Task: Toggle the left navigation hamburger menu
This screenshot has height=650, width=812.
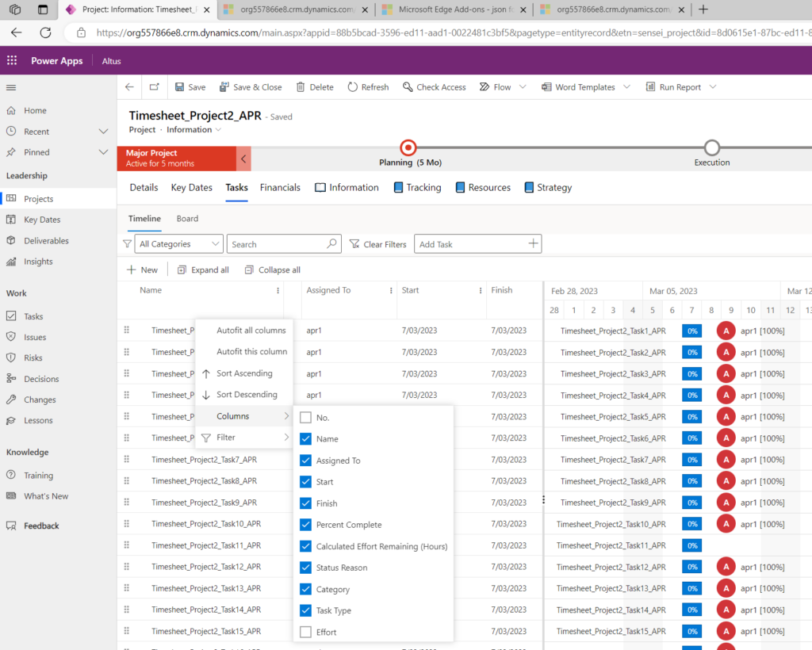Action: coord(11,87)
